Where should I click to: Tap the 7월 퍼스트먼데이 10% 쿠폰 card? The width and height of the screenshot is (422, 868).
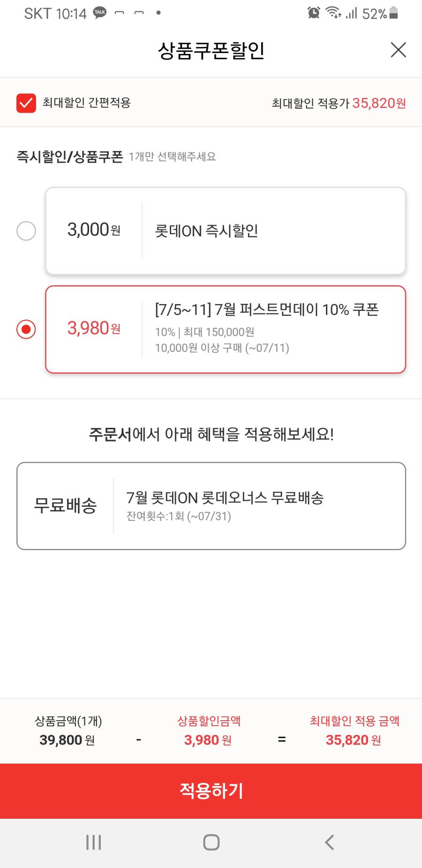coord(226,329)
